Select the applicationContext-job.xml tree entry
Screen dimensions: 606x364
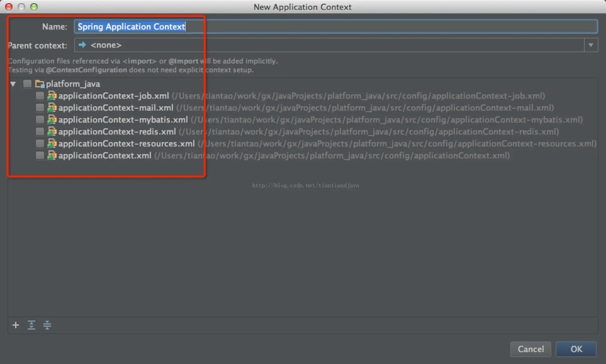[x=114, y=96]
